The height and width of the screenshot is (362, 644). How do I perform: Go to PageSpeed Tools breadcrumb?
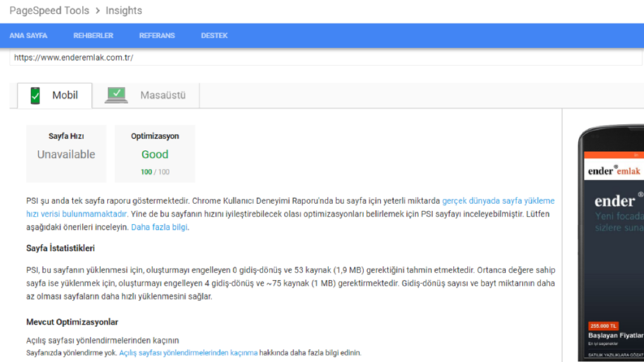(x=50, y=11)
